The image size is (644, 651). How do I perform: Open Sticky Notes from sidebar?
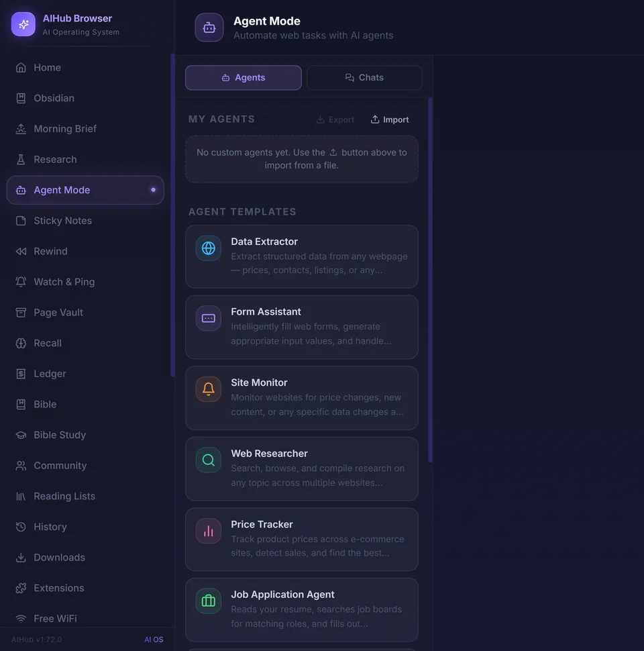[x=85, y=220]
